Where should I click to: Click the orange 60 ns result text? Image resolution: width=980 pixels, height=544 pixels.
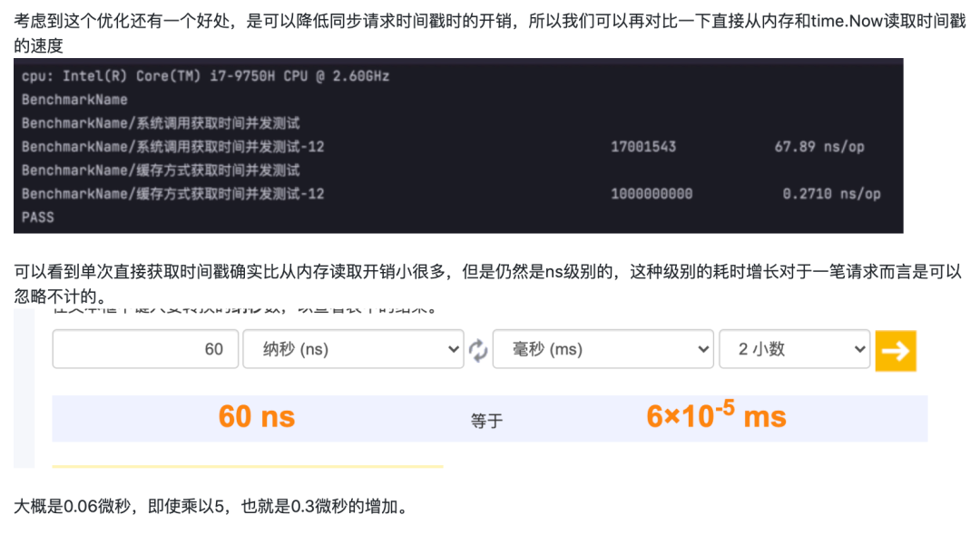256,416
